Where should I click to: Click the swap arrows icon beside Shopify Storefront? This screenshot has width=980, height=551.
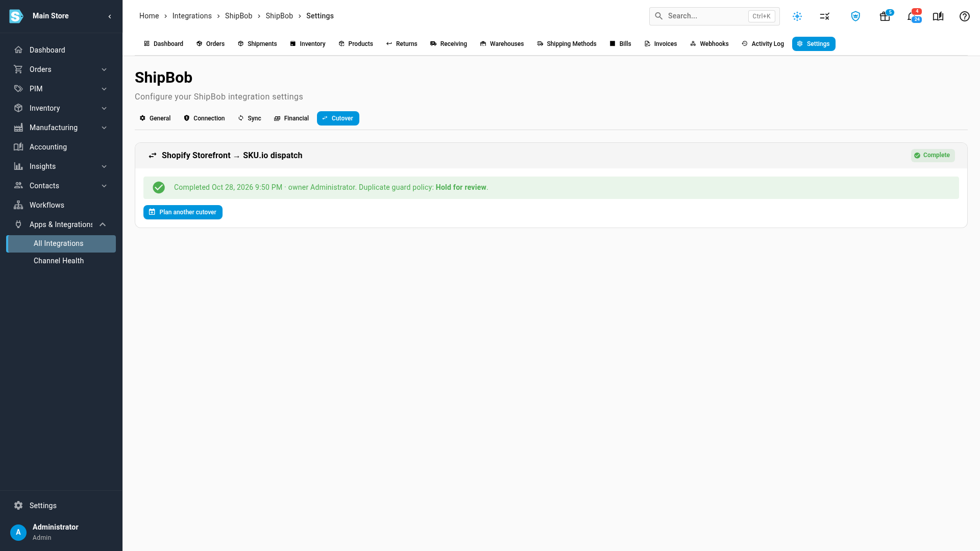click(x=153, y=156)
